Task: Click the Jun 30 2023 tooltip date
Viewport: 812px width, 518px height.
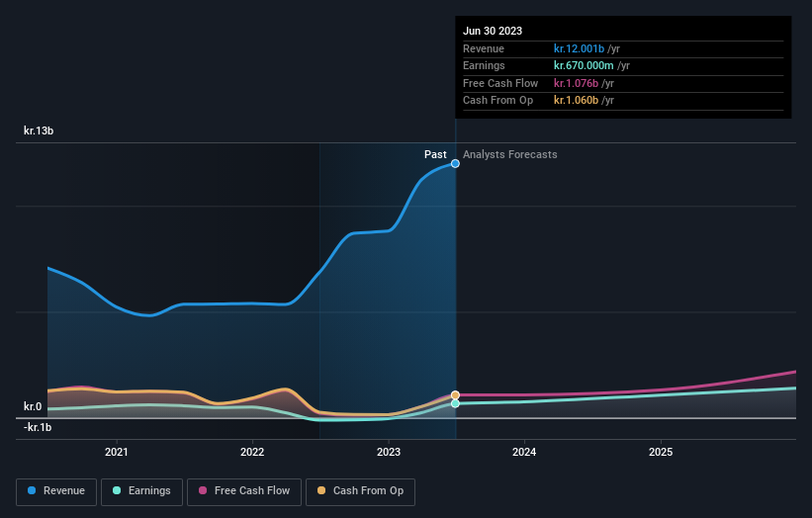Action: click(493, 31)
